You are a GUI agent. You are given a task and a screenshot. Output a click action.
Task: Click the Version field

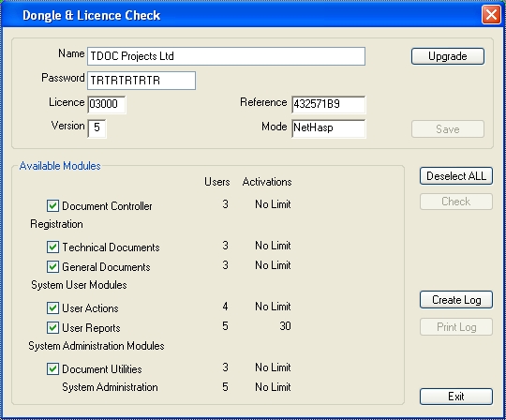pyautogui.click(x=97, y=128)
